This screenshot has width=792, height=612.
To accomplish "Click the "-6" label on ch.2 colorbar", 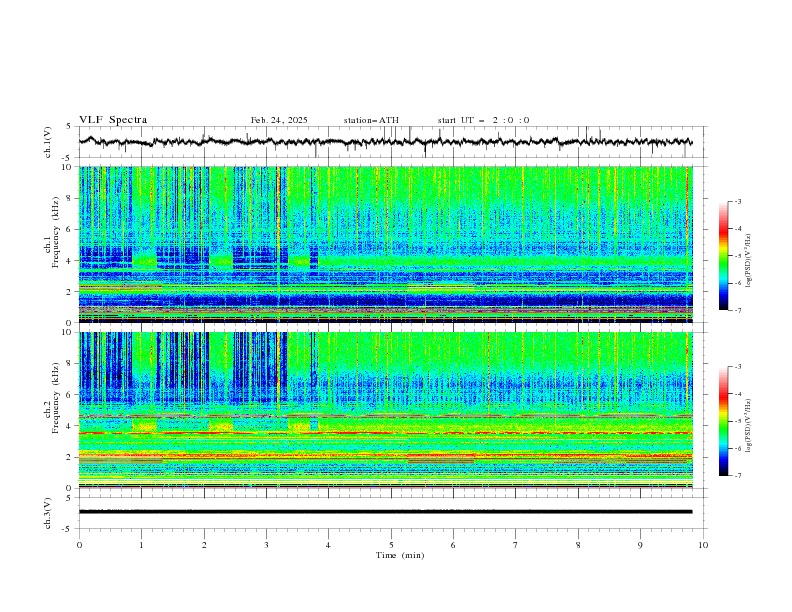I will [x=738, y=448].
